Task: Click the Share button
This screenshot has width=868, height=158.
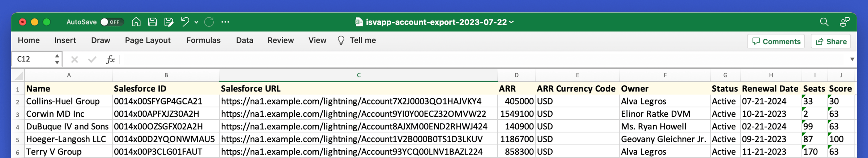Action: [x=831, y=42]
